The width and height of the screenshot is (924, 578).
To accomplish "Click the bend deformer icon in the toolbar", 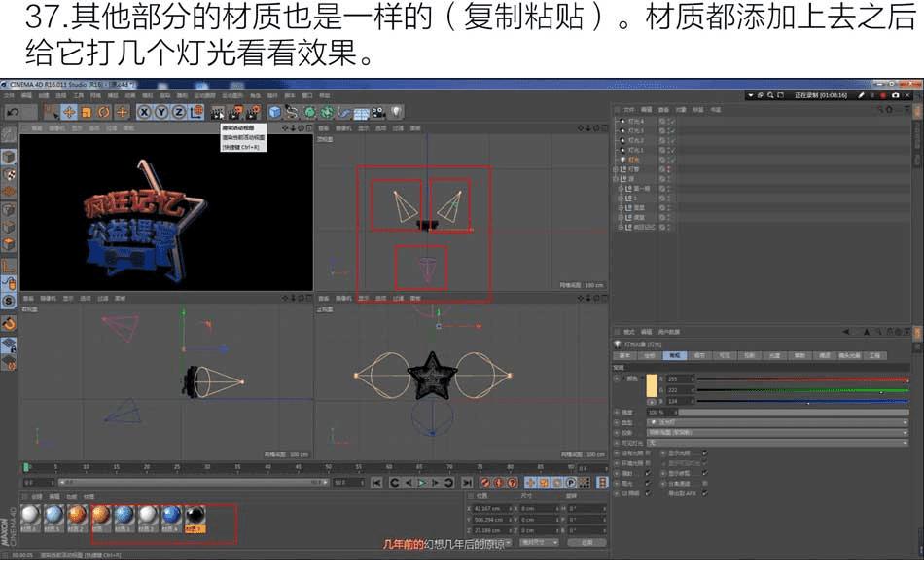I will click(x=344, y=112).
